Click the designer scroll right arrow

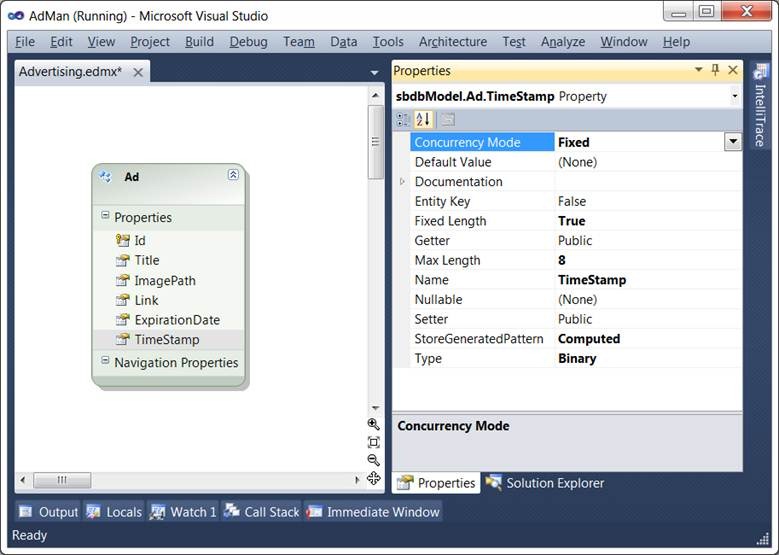[357, 480]
